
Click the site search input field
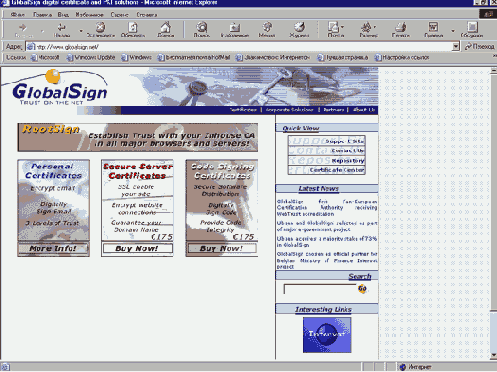(x=320, y=289)
